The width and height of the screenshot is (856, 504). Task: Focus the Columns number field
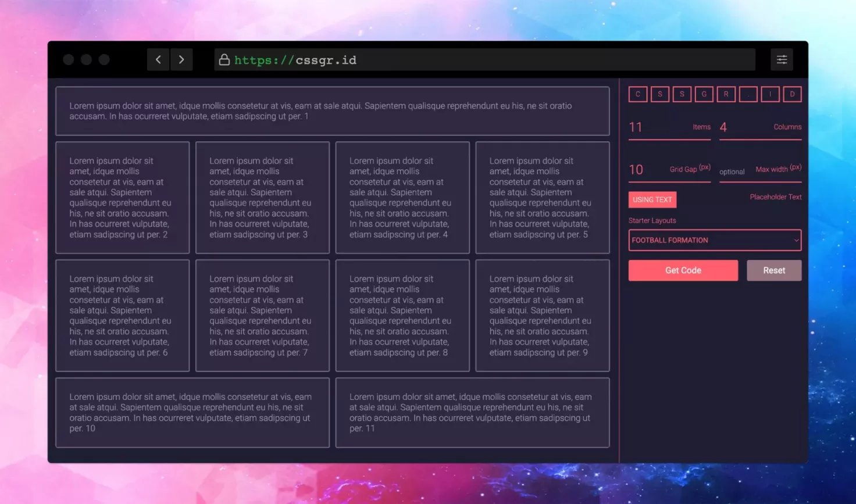tap(744, 127)
